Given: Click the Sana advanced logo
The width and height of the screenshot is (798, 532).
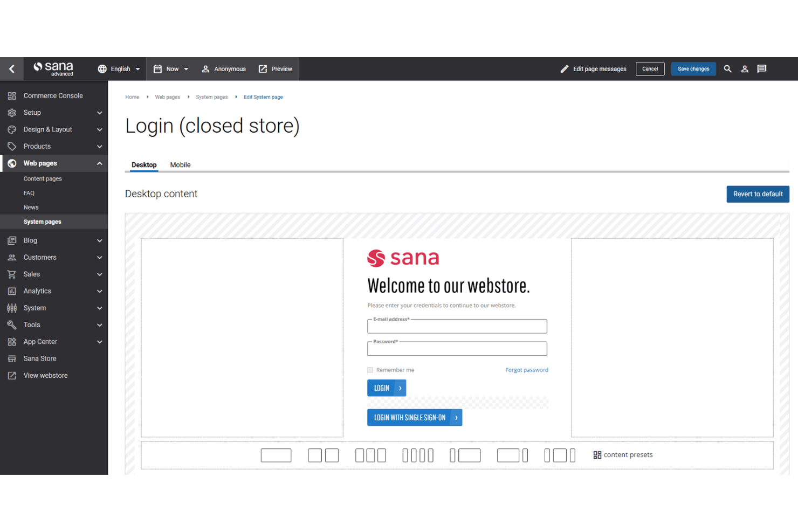Looking at the screenshot, I should [x=53, y=69].
